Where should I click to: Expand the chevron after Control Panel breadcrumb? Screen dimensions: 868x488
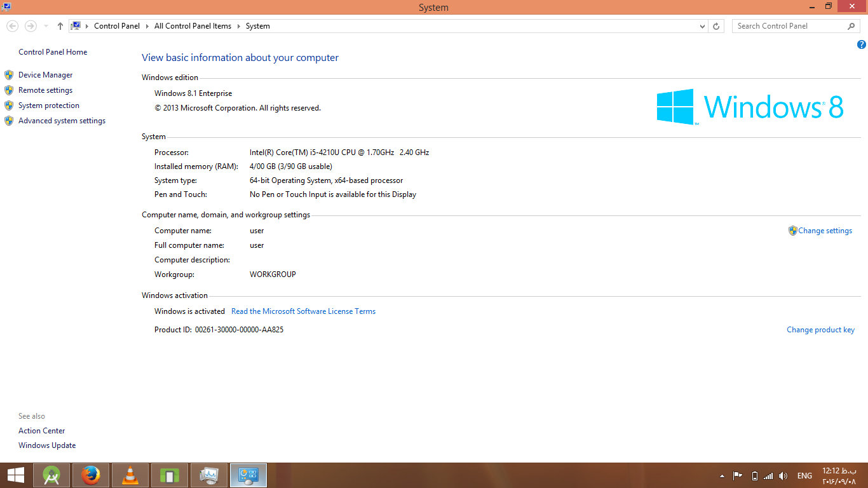pos(147,26)
